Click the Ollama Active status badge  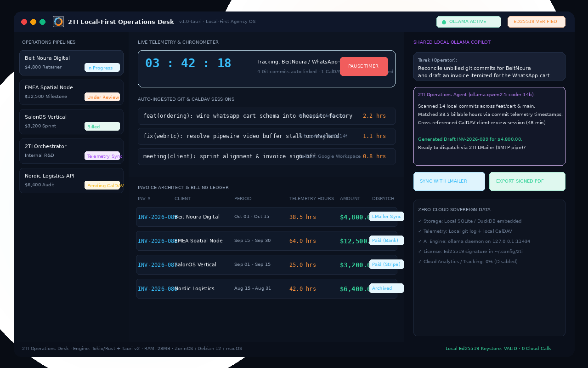pyautogui.click(x=469, y=22)
